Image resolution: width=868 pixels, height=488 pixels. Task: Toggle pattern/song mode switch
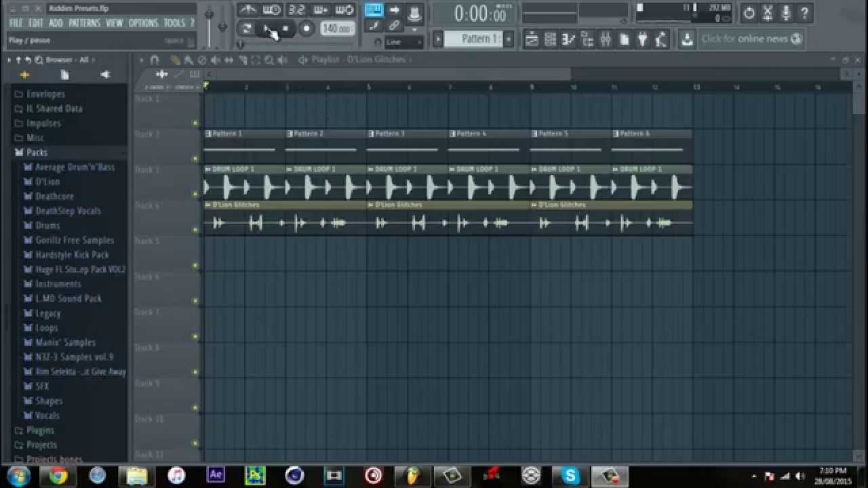[x=247, y=28]
